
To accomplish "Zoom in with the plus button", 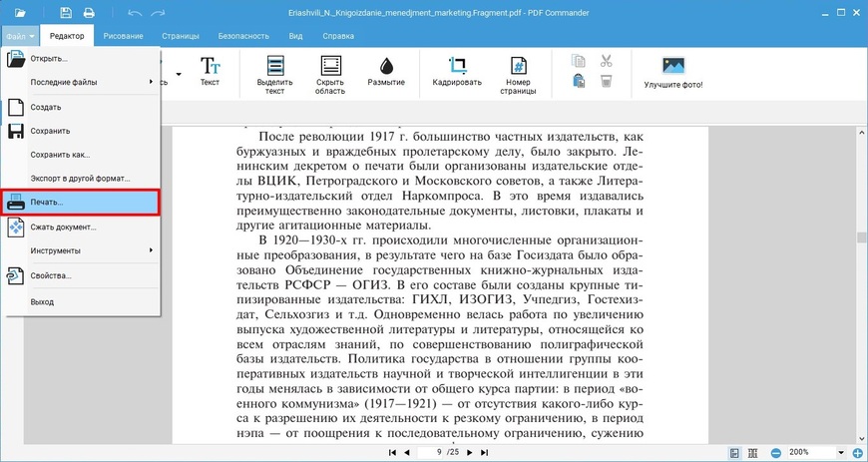I will point(858,453).
